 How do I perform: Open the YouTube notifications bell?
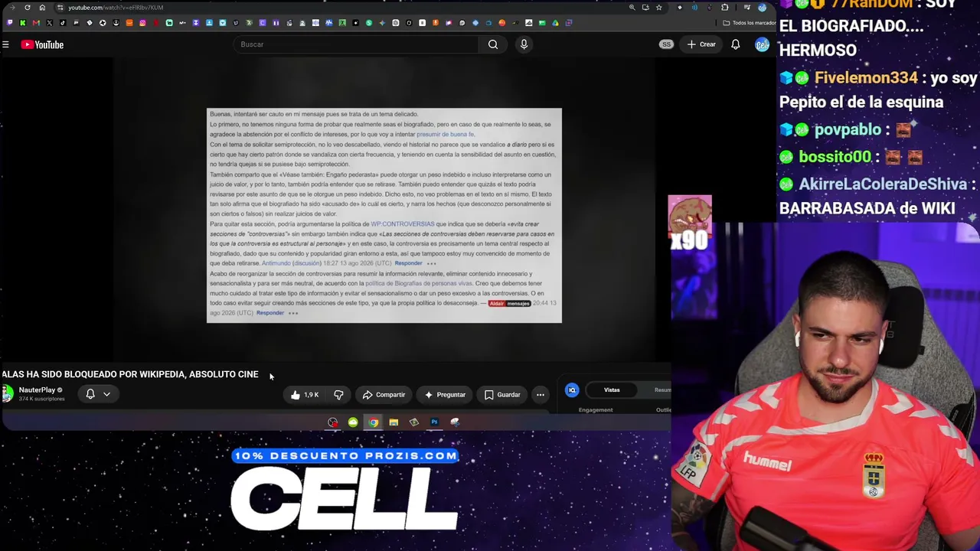coord(735,44)
